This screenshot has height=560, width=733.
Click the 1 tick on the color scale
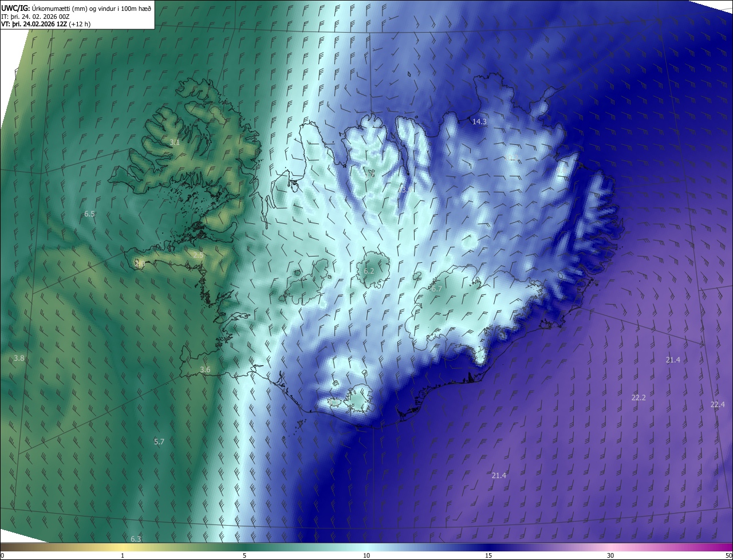point(123,555)
